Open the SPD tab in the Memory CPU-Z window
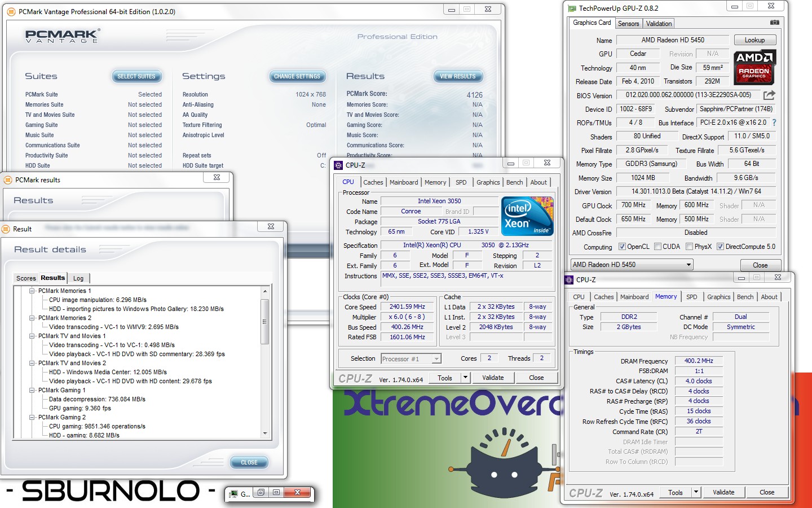The image size is (812, 508). point(691,297)
